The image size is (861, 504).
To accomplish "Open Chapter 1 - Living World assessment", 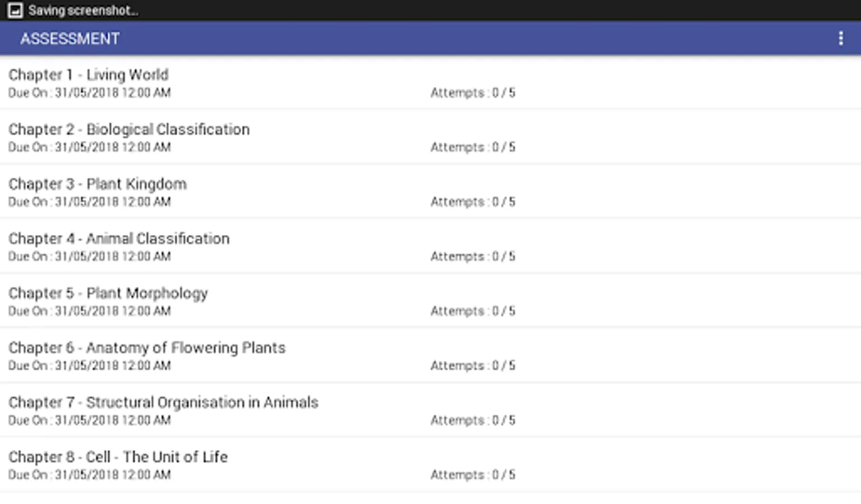I will pos(89,74).
